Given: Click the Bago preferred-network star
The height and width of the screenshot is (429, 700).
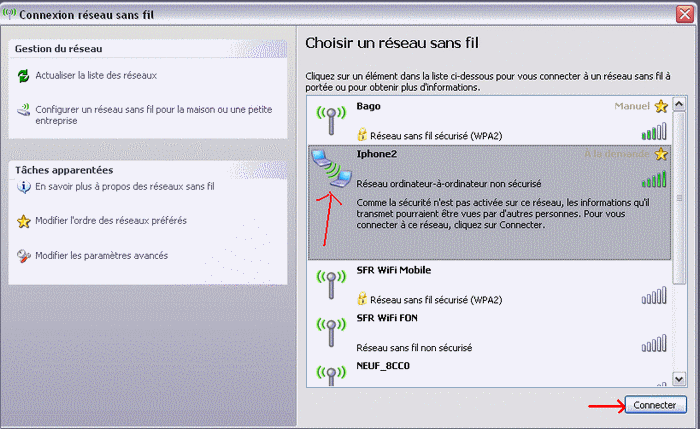Looking at the screenshot, I should coord(661,106).
